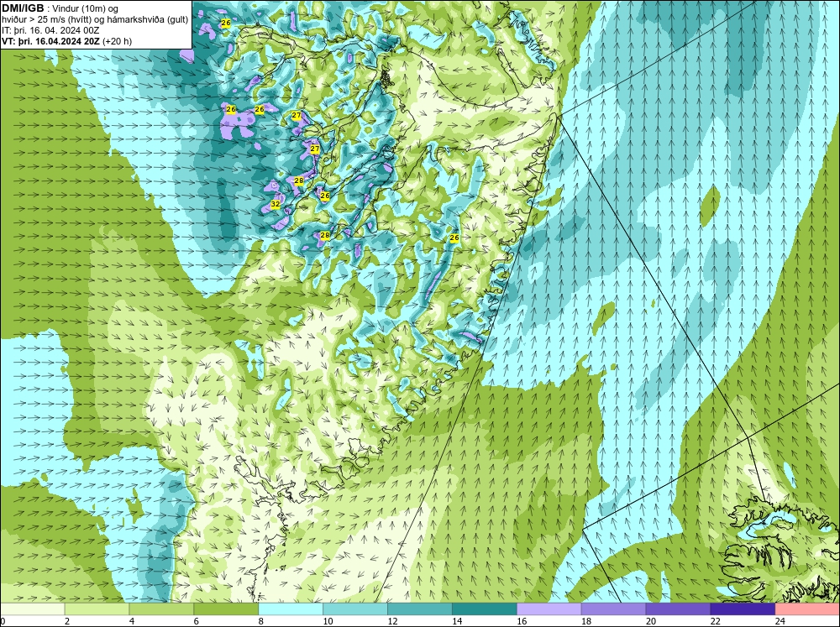This screenshot has height=627, width=840.
Task: Click the medium green 4–6 m/s legend swatch
Action: coord(161,609)
